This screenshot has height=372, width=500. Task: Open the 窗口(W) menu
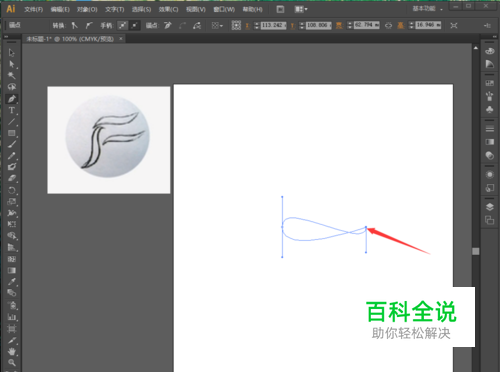pos(224,9)
